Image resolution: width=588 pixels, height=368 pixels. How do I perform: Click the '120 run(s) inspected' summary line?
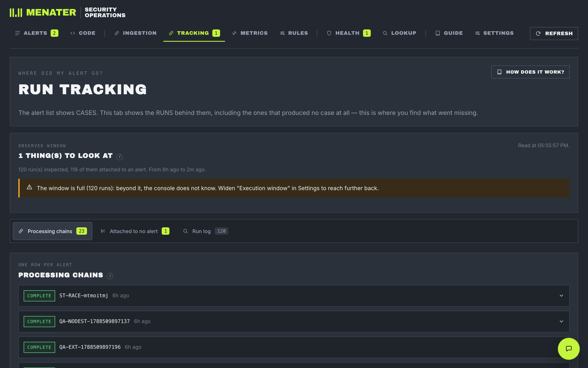(x=112, y=169)
